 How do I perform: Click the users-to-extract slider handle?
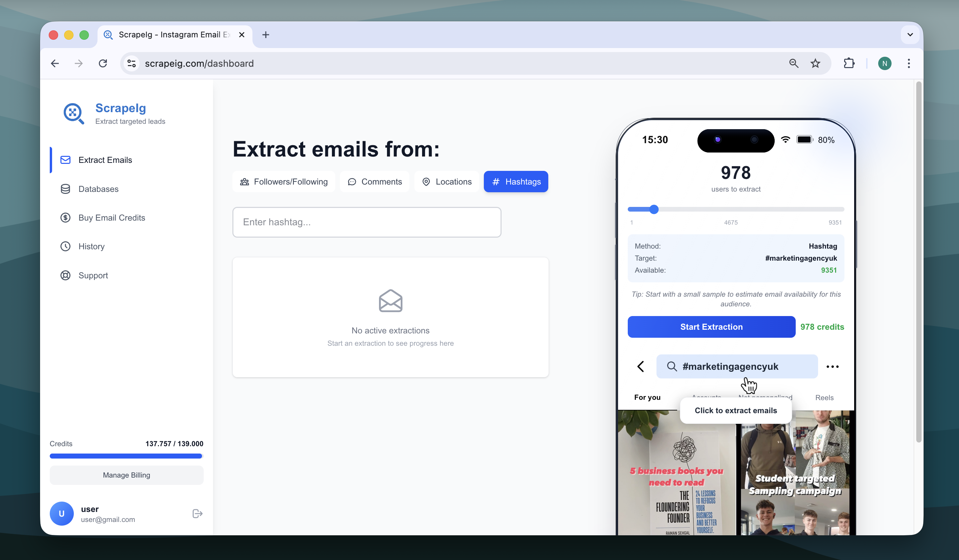[x=654, y=209]
